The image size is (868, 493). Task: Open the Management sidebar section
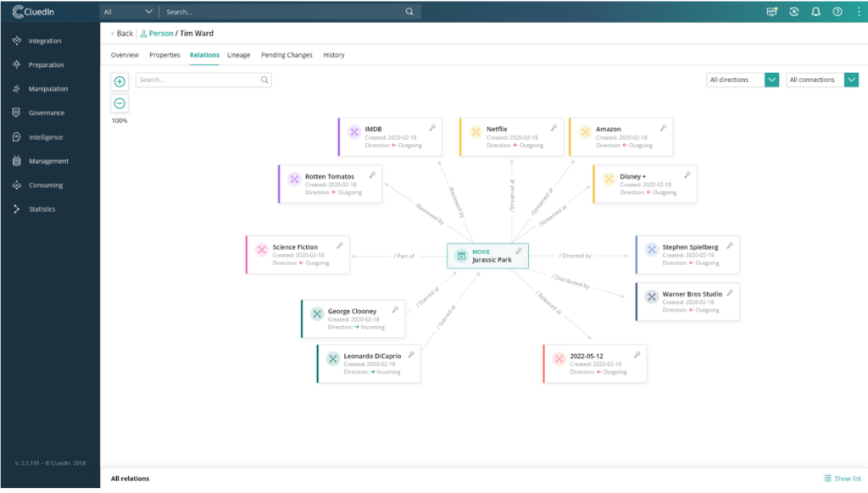[x=41, y=161]
